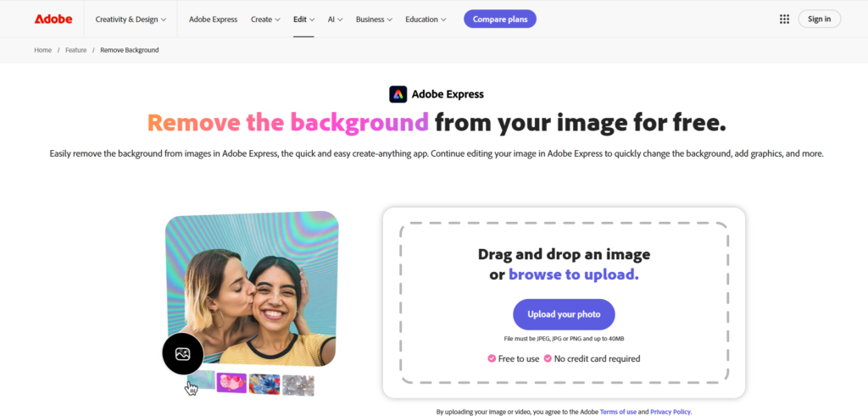Click the black image picker circle icon
Image resolution: width=868 pixels, height=416 pixels.
point(183,354)
